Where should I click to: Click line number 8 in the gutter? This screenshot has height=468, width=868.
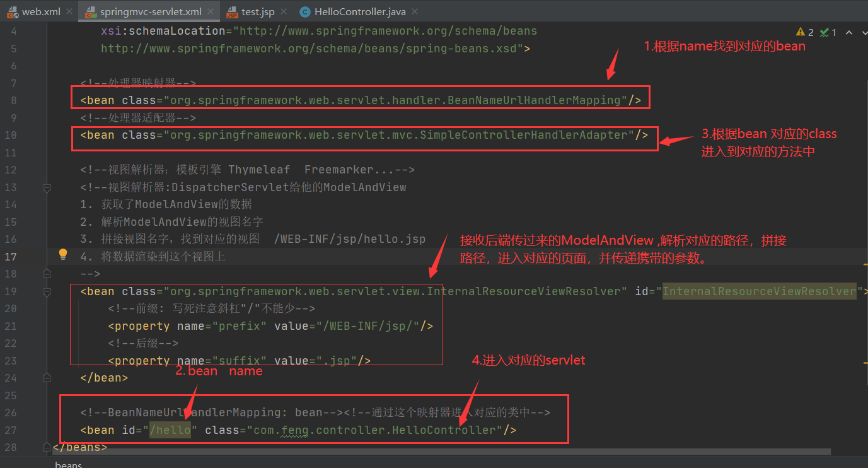pos(14,100)
